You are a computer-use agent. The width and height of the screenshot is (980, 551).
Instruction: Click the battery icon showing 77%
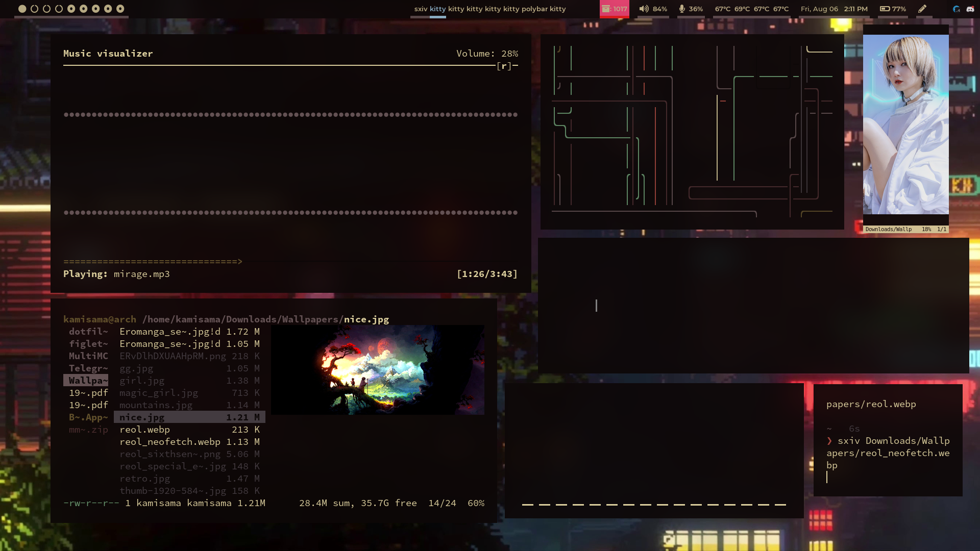pos(884,9)
